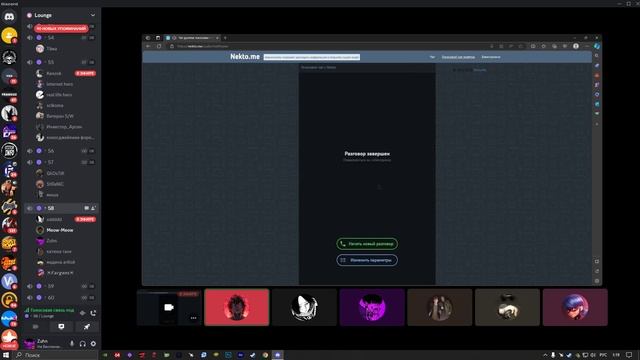The image size is (640, 360).
Task: Click user internet hero in channel 55
Action: pyautogui.click(x=60, y=84)
